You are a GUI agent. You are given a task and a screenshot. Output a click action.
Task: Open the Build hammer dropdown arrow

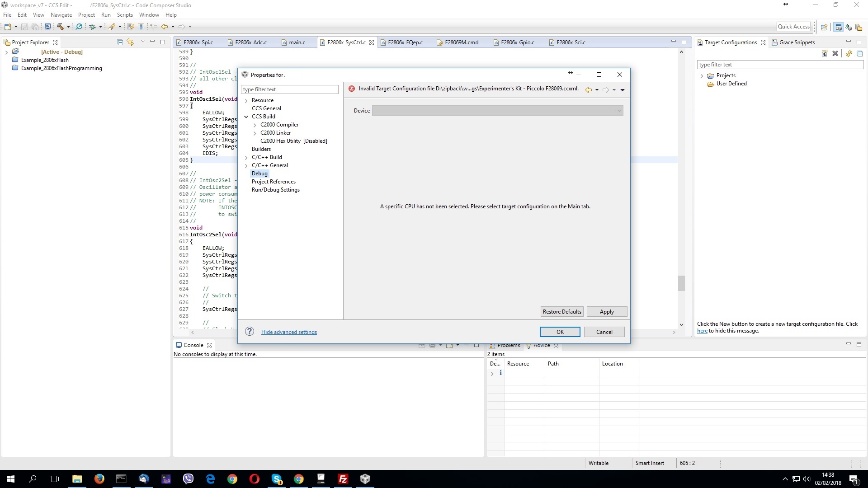coord(68,27)
